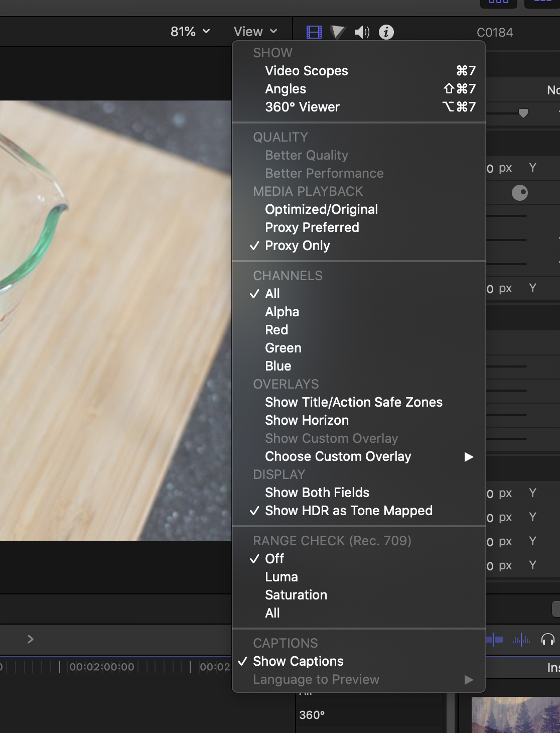Select Video Scopes menu item
The width and height of the screenshot is (560, 733).
359,71
